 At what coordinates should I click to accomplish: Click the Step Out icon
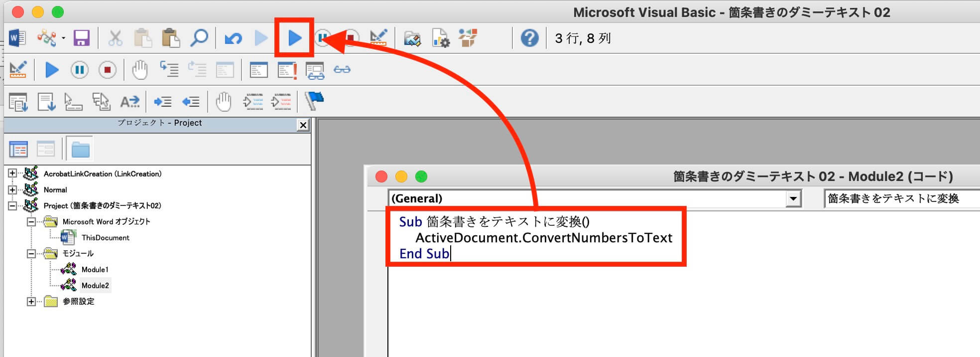click(225, 70)
